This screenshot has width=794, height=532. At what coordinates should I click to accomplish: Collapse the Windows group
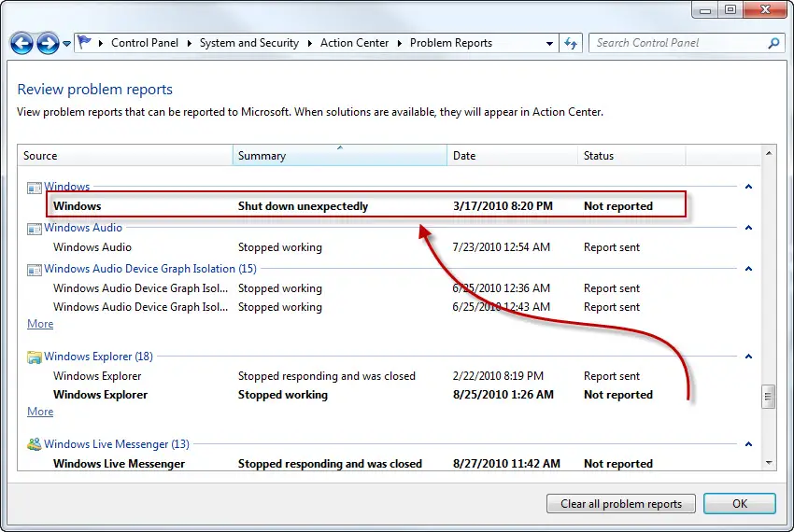[x=748, y=187]
